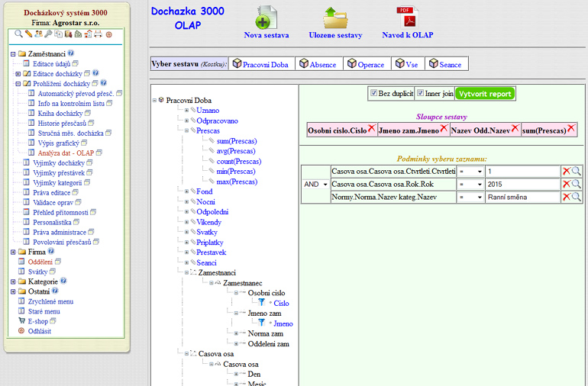The width and height of the screenshot is (588, 386).
Task: Open Analýza dat - OLAP menu item
Action: 66,153
